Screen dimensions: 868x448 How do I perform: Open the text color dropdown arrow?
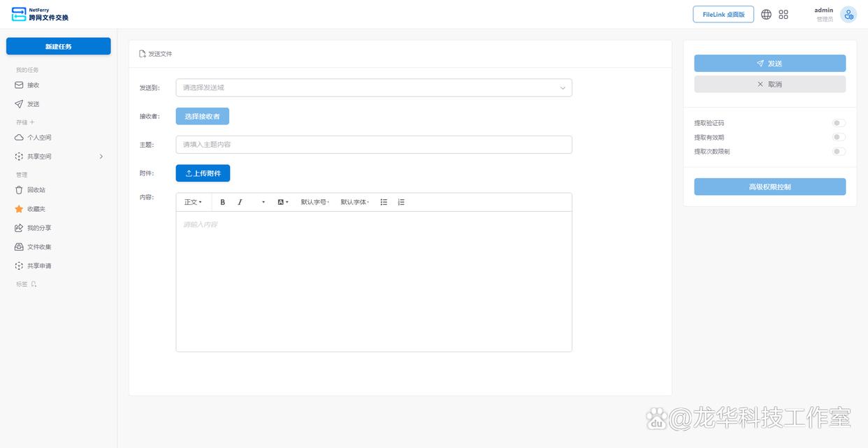pyautogui.click(x=263, y=202)
